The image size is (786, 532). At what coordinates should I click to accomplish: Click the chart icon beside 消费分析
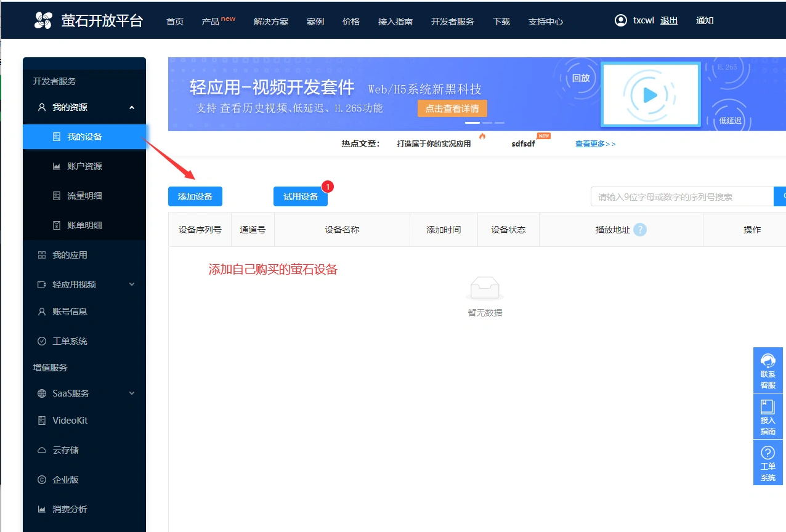pyautogui.click(x=42, y=509)
